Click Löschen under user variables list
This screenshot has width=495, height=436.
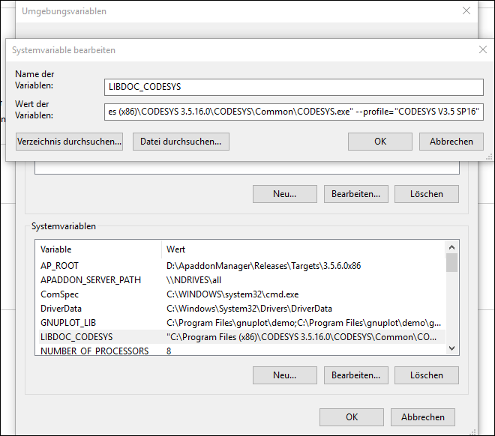click(426, 194)
